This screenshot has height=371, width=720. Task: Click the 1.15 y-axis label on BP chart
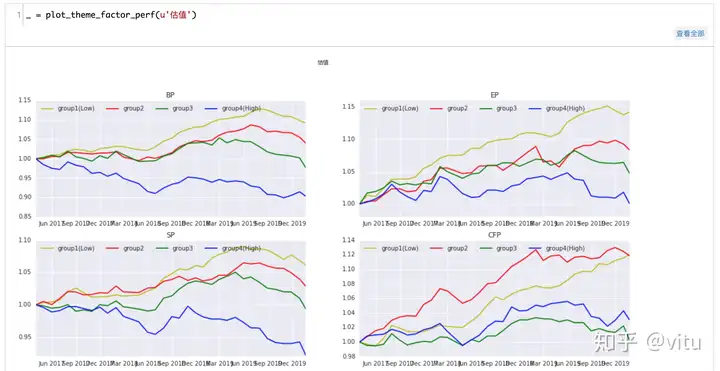tap(25, 101)
